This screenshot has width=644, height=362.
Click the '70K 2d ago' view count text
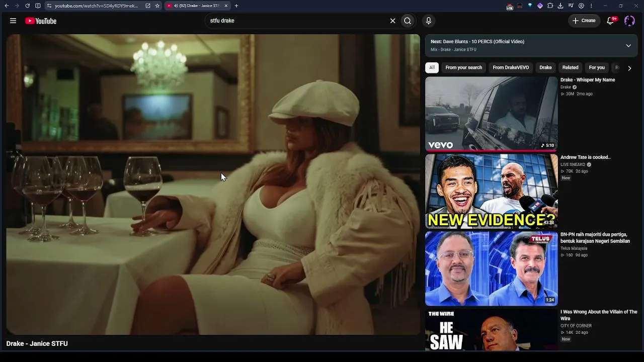point(574,171)
